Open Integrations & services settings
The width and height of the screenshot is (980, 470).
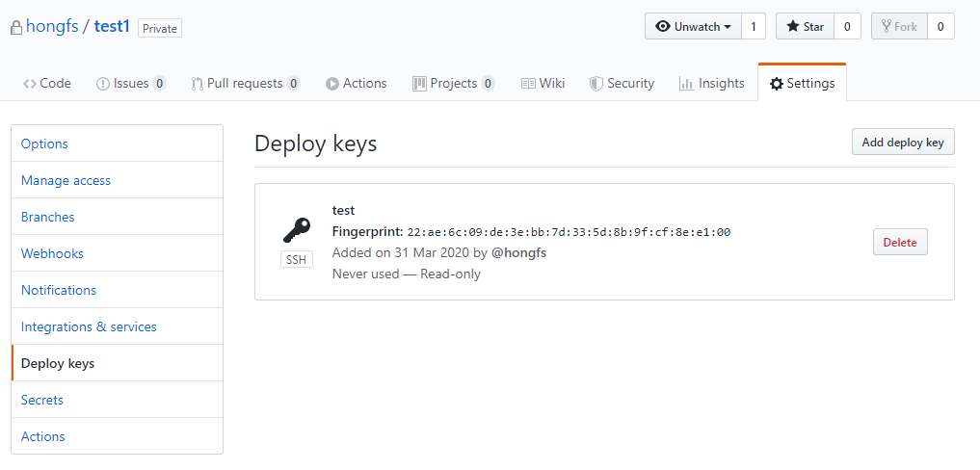coord(117,326)
